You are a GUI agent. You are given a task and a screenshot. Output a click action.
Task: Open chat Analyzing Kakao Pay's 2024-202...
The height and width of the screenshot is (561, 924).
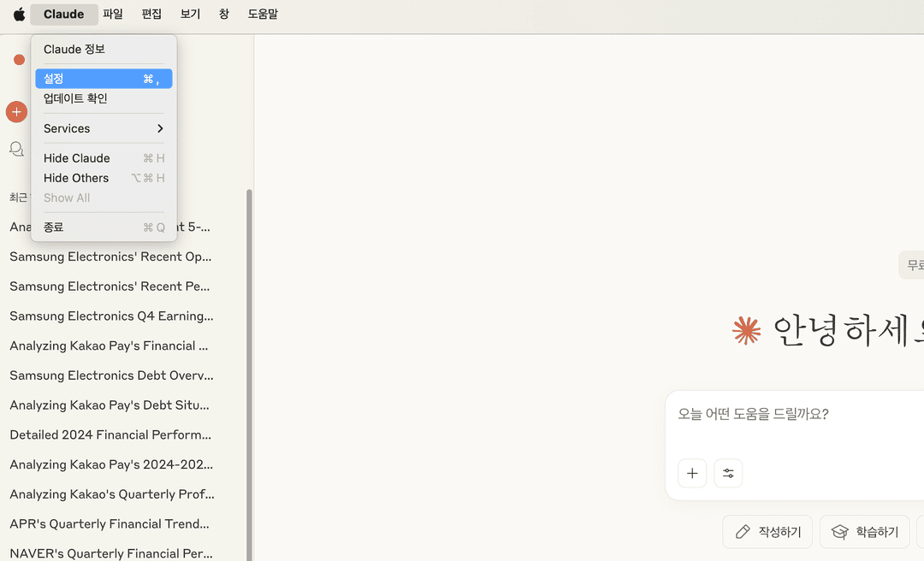point(111,464)
